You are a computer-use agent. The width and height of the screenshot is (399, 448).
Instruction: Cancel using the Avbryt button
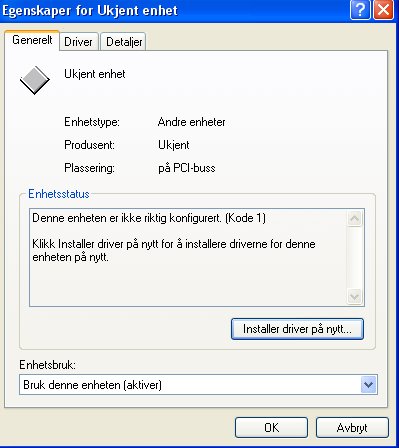(x=352, y=427)
